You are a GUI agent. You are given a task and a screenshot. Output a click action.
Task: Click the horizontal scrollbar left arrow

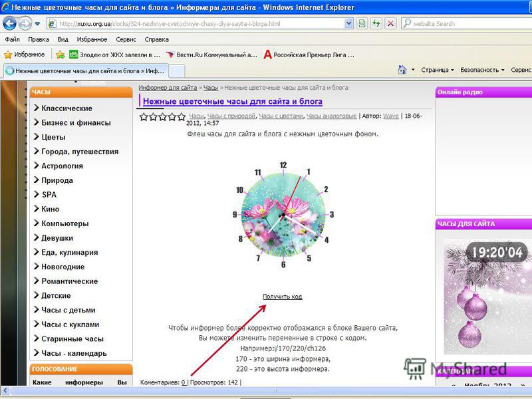point(5,390)
